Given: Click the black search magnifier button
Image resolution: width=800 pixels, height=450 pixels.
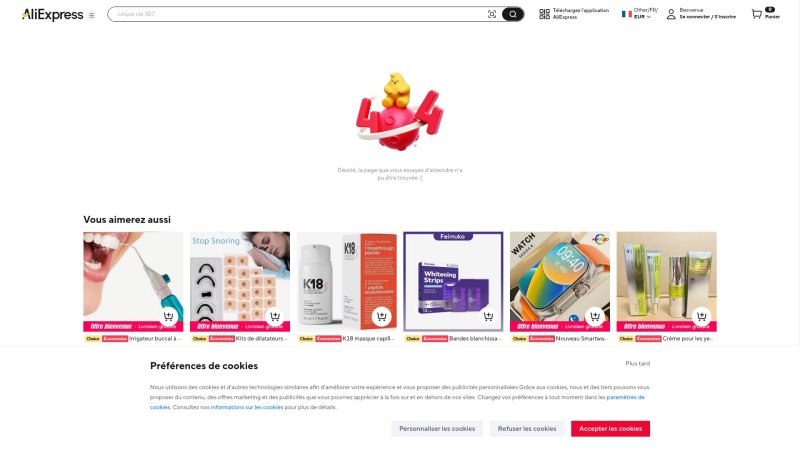Looking at the screenshot, I should (512, 14).
